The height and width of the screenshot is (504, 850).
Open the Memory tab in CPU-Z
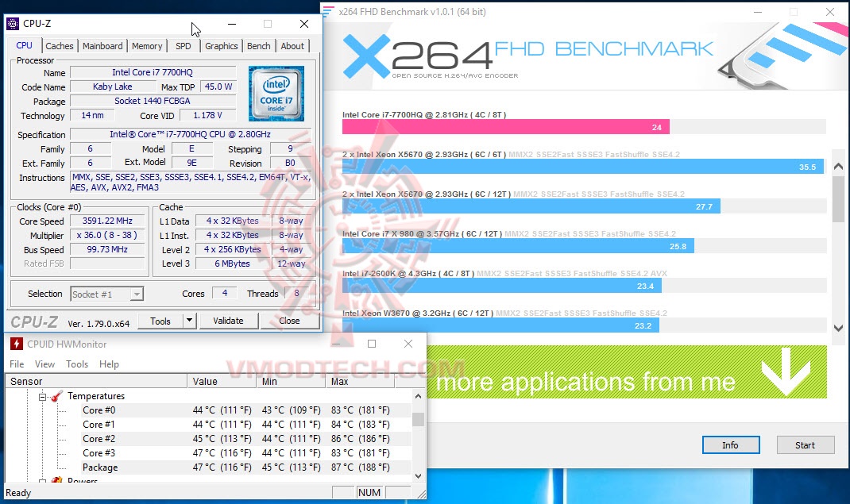coord(147,46)
